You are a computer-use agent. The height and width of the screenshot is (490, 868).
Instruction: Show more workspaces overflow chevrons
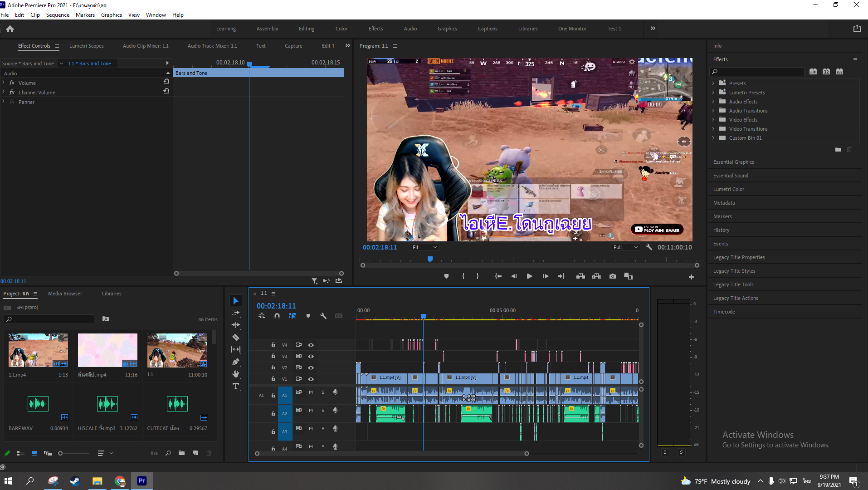(x=653, y=28)
